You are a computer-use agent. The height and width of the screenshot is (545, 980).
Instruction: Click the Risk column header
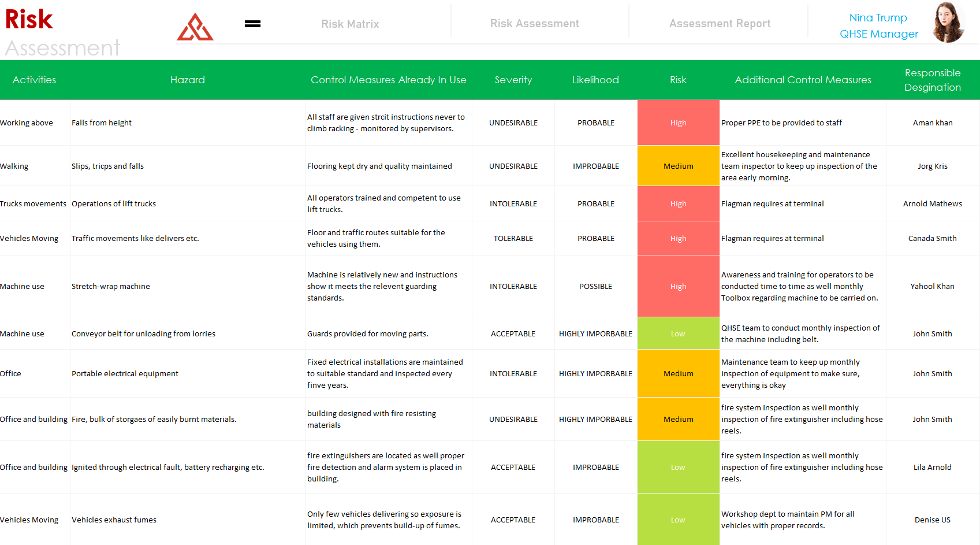(678, 80)
